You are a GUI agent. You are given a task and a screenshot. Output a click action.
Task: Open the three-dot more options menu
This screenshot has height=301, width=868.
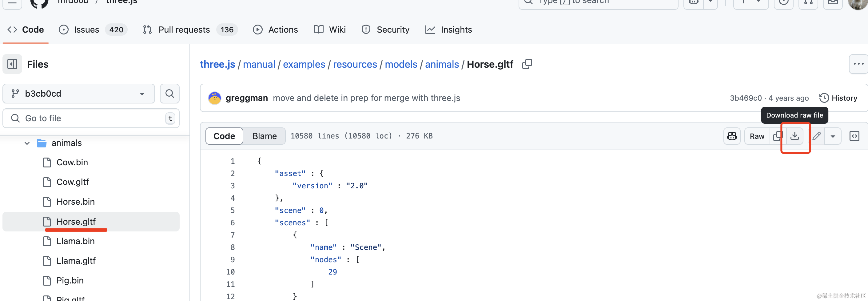tap(858, 64)
